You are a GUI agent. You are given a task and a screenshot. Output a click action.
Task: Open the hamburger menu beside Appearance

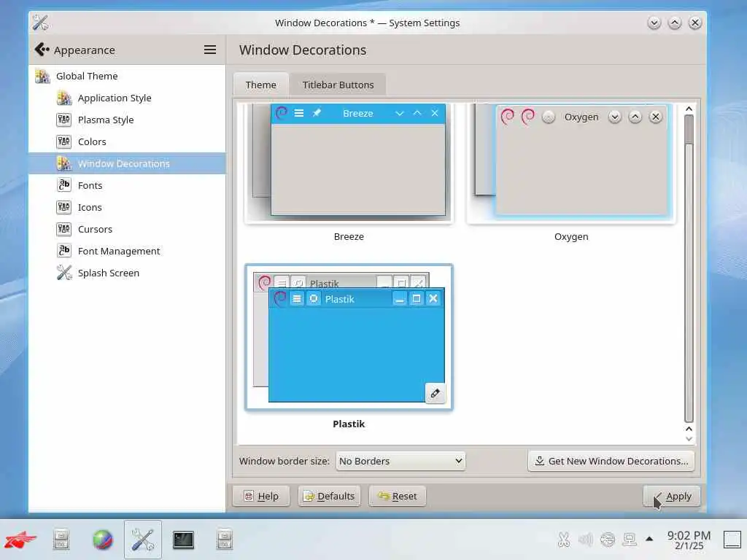210,50
